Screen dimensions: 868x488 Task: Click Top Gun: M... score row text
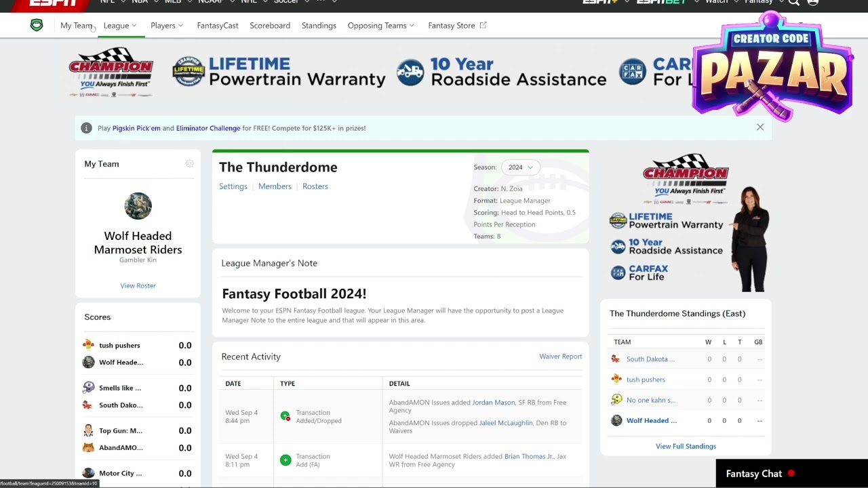(121, 431)
